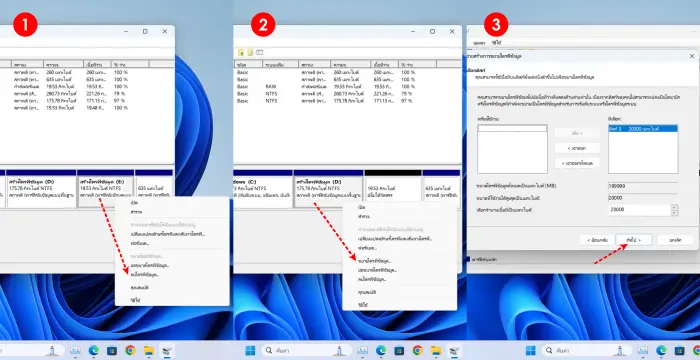Maximize the middle Disk Management window
The width and height of the screenshot is (700, 360).
click(432, 32)
